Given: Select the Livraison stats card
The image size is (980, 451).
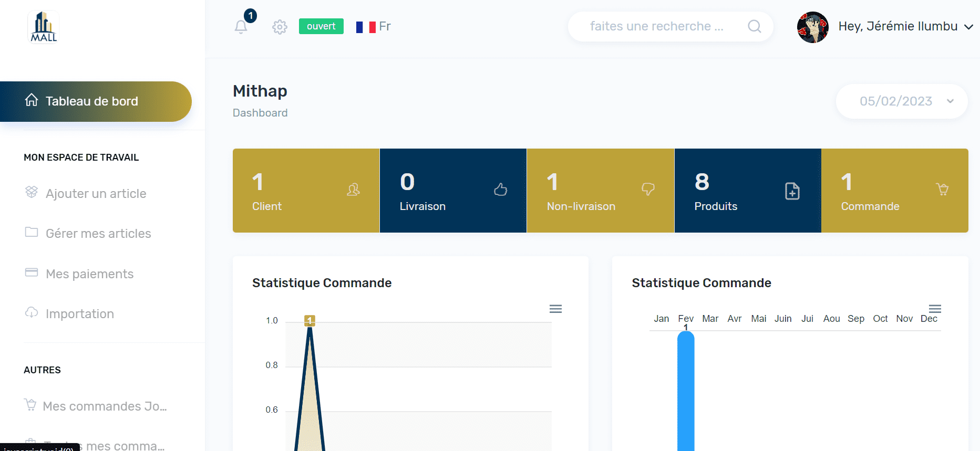Looking at the screenshot, I should point(453,191).
